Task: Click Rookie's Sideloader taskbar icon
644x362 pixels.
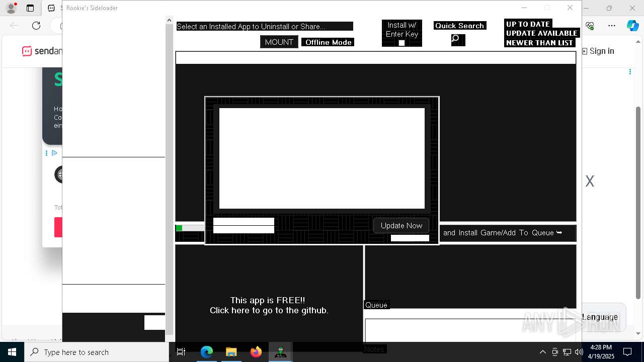Action: (281, 352)
